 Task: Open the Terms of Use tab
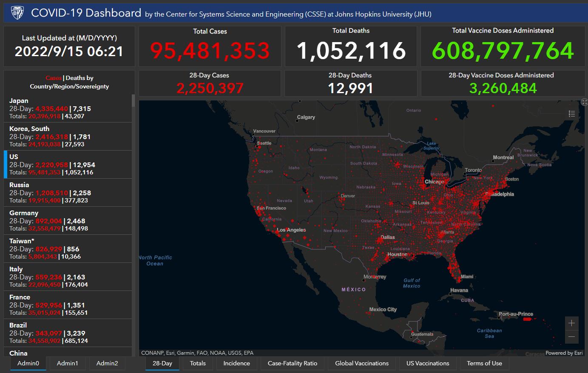[484, 363]
